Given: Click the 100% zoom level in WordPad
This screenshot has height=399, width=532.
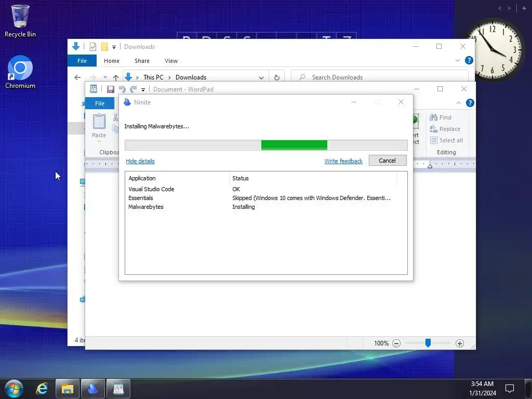Looking at the screenshot, I should coord(381,343).
